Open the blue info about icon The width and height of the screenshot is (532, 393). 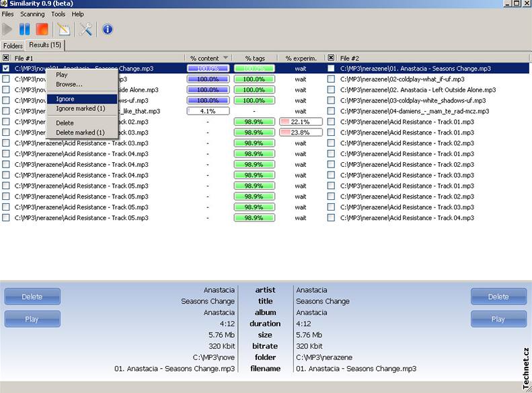107,29
